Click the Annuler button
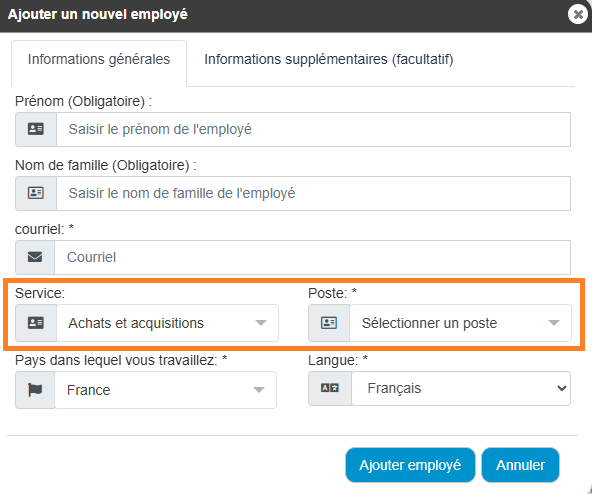The height and width of the screenshot is (494, 592). (520, 465)
